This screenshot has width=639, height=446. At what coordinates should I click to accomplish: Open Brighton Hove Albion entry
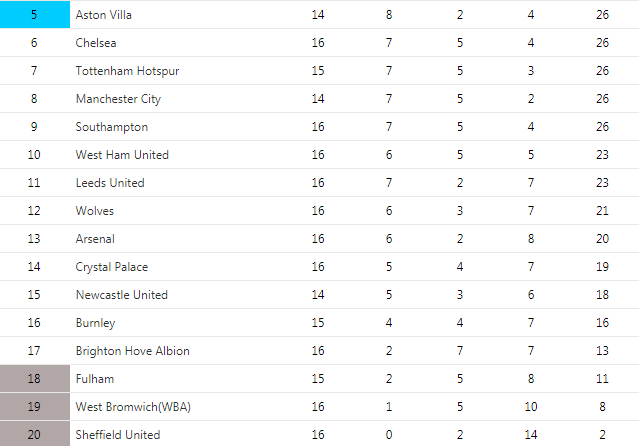point(132,351)
